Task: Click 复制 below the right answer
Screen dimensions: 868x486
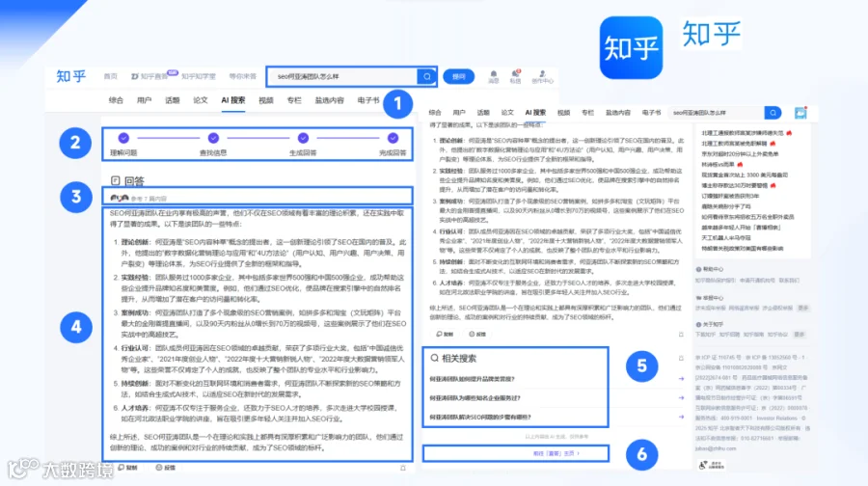Action: click(x=445, y=335)
